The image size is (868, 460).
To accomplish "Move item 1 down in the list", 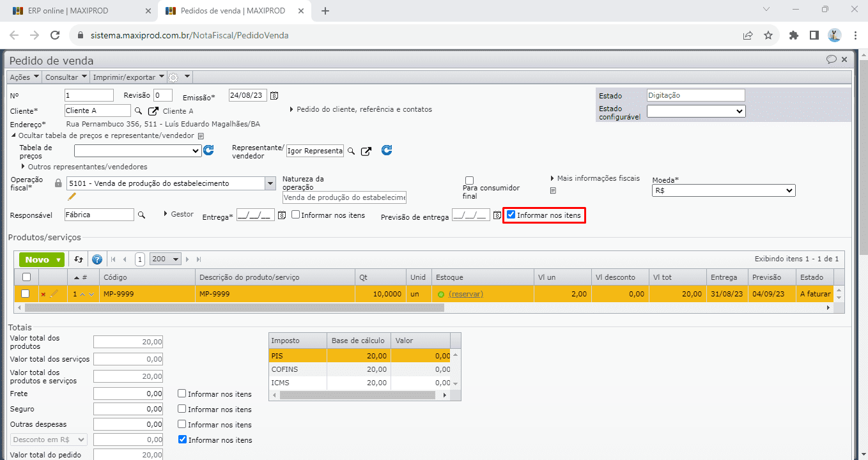I will tap(91, 295).
